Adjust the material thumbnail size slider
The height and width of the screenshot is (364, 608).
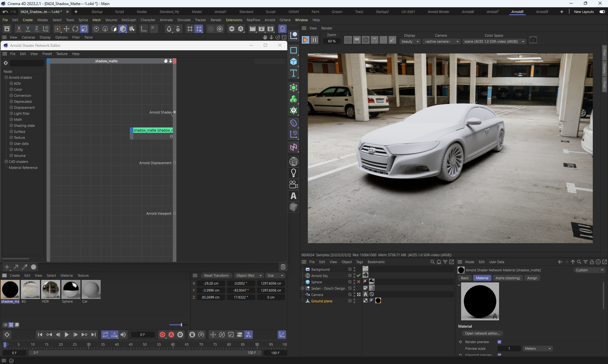click(181, 325)
